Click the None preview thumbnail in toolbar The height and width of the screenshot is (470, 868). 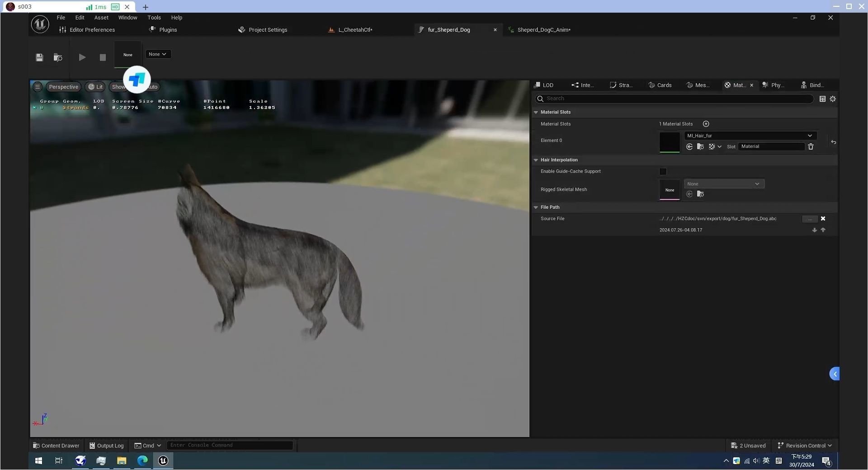[x=128, y=55]
